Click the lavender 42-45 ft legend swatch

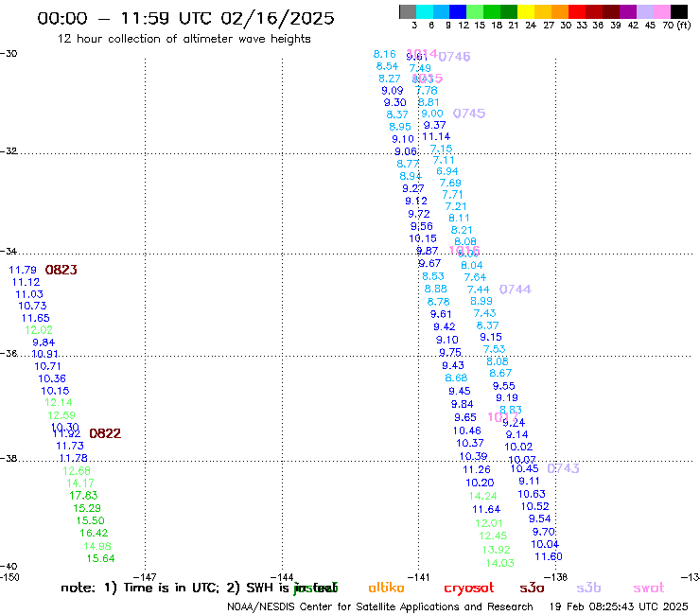click(644, 11)
